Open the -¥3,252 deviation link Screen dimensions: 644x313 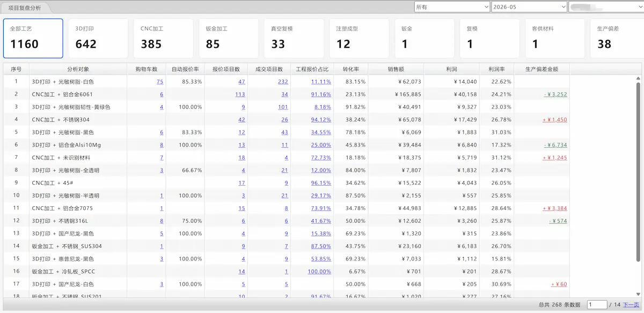point(555,94)
